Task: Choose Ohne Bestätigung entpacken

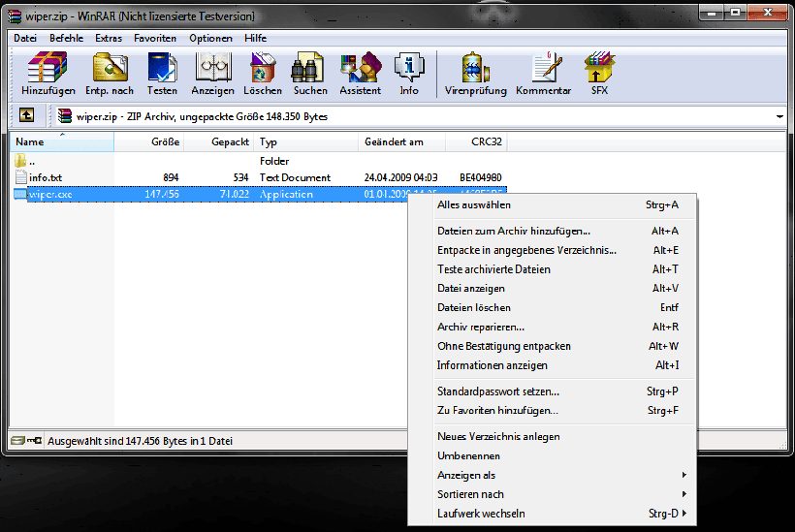Action: pos(553,346)
